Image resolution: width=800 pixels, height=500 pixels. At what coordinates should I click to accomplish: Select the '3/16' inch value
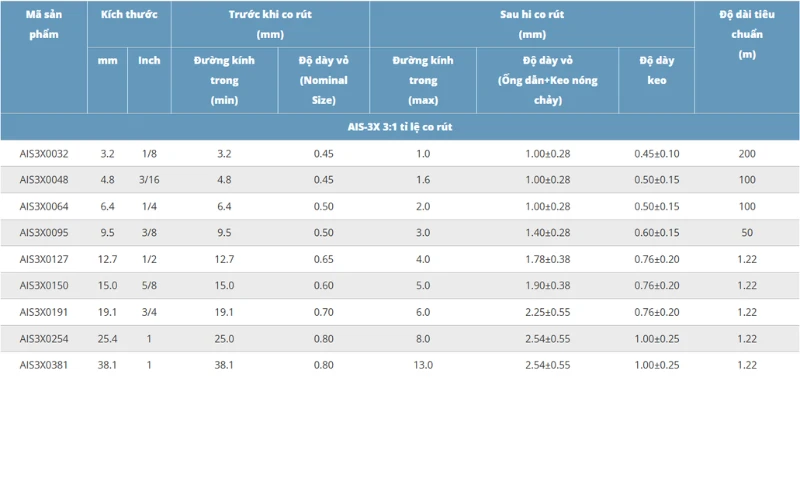pos(149,180)
